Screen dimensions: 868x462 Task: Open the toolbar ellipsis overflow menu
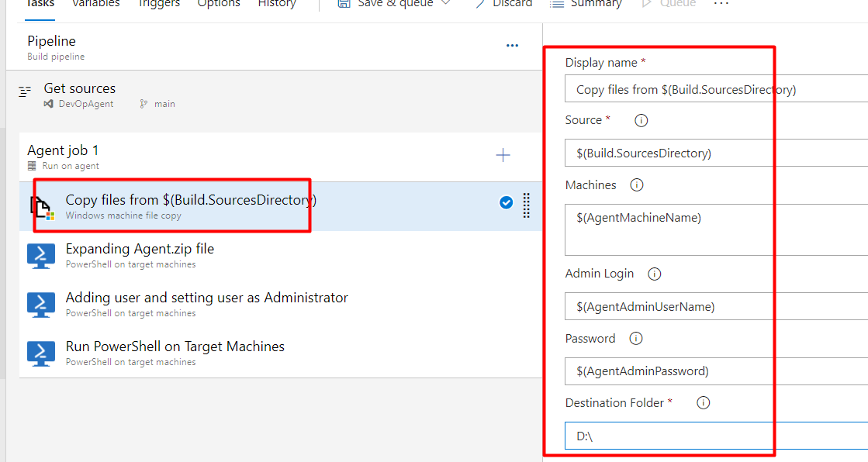click(x=721, y=3)
